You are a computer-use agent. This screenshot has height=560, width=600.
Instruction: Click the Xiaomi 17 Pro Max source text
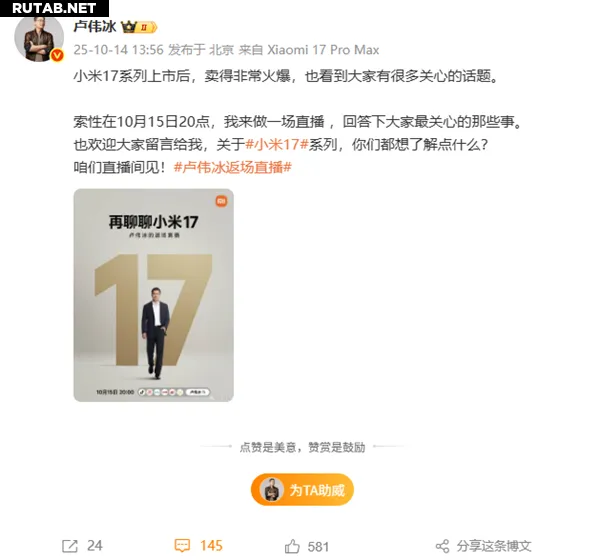click(x=323, y=50)
